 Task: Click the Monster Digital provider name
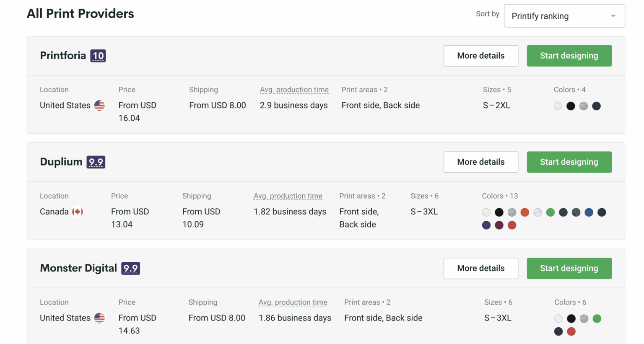click(x=78, y=268)
